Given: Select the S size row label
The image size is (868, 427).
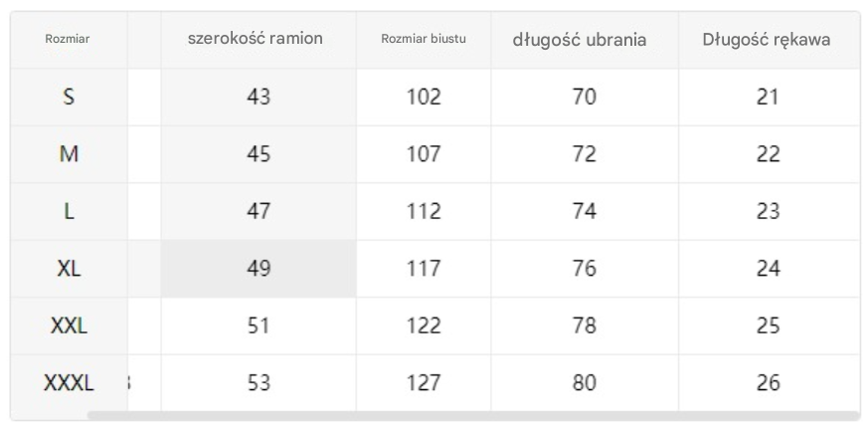Looking at the screenshot, I should click(x=69, y=97).
